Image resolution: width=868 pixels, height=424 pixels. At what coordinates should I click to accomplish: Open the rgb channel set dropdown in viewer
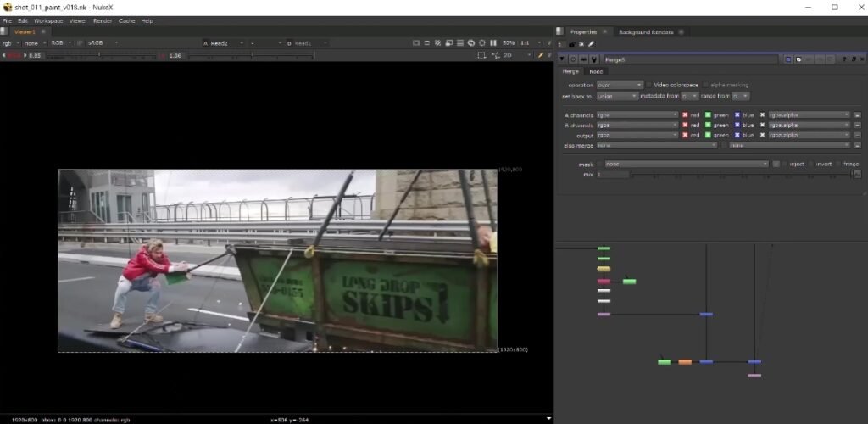tap(10, 42)
